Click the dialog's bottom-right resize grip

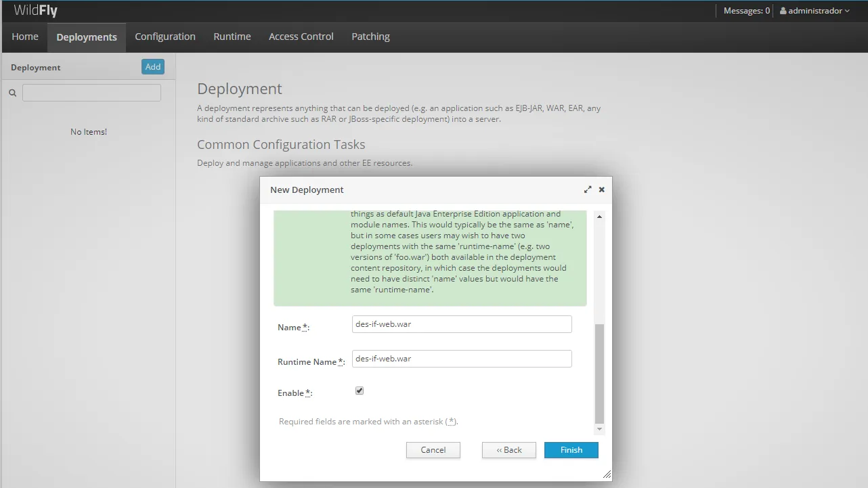[607, 475]
